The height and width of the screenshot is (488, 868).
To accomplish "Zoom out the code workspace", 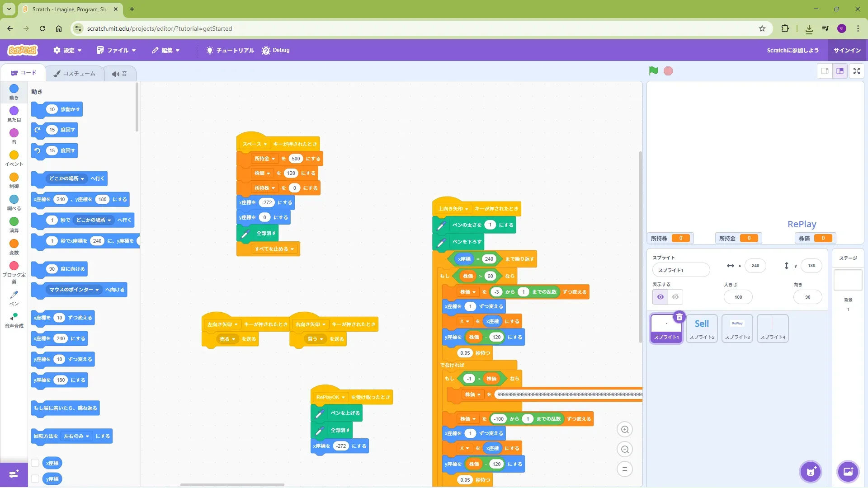I will [x=625, y=450].
